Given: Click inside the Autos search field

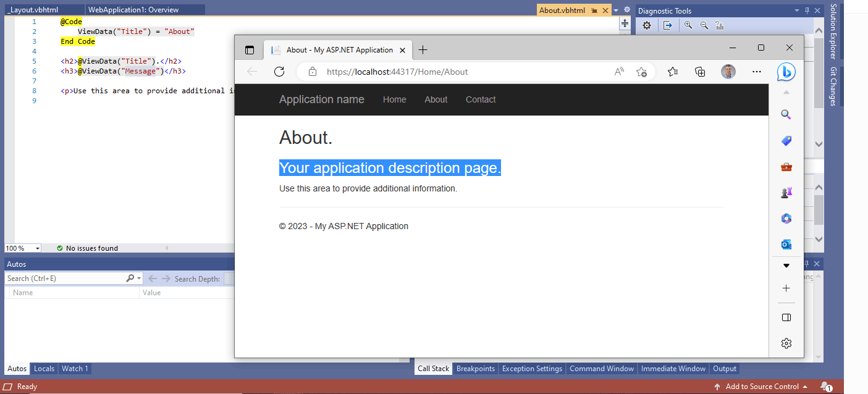Looking at the screenshot, I should point(62,278).
